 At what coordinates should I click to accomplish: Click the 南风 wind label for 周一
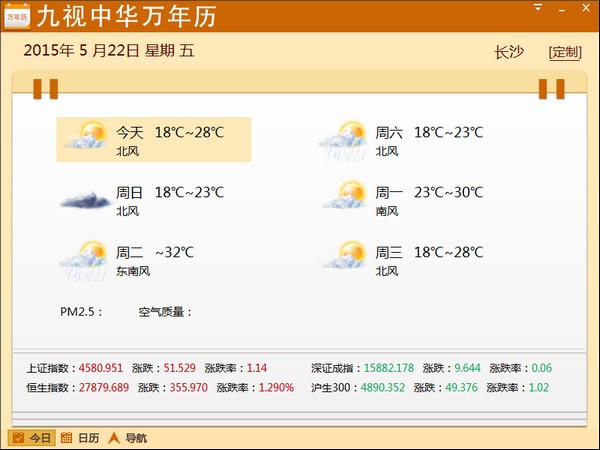(x=387, y=211)
